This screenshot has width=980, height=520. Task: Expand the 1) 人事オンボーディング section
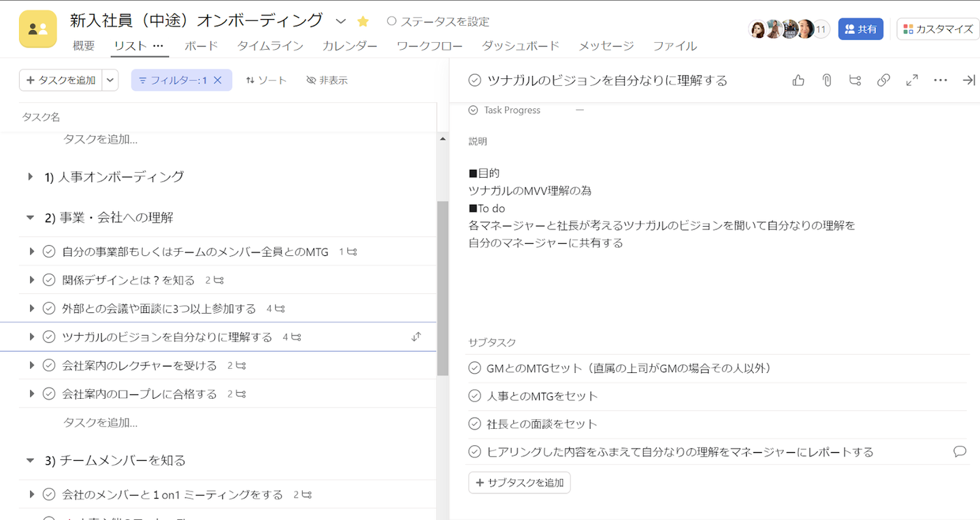(x=30, y=177)
